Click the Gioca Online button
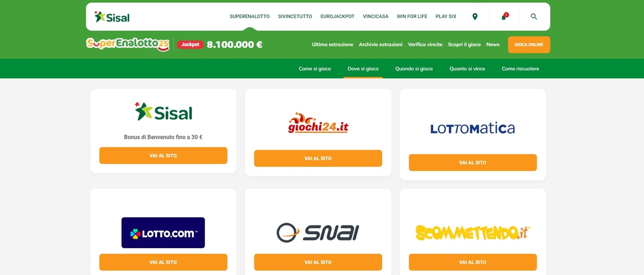 [529, 44]
